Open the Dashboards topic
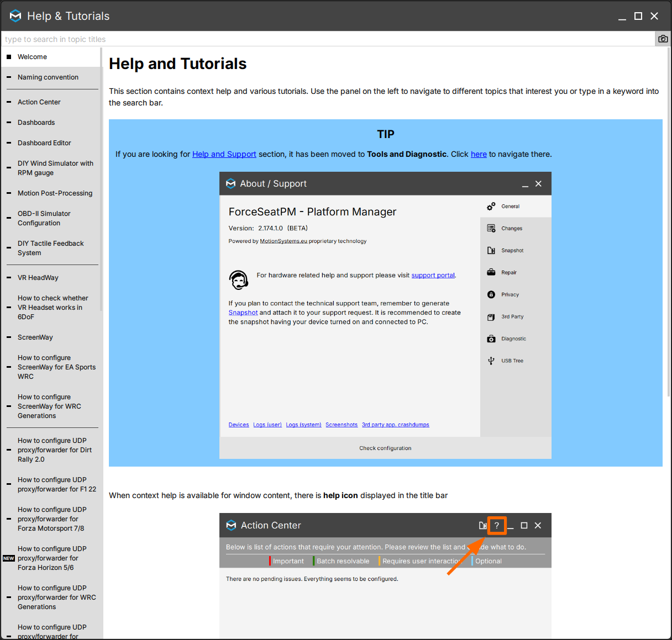672x640 pixels. (51, 123)
